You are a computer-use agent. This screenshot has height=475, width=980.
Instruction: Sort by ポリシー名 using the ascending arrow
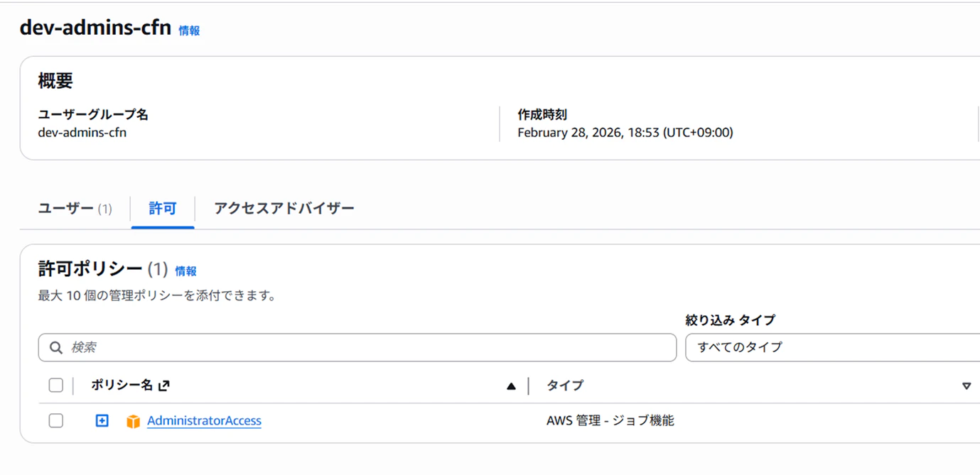[x=511, y=386]
